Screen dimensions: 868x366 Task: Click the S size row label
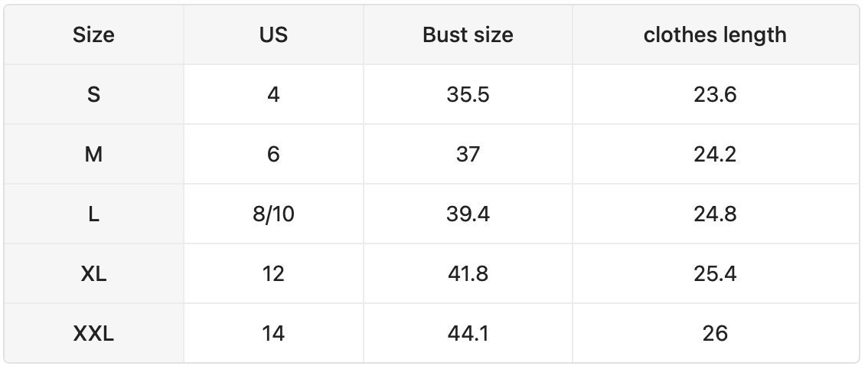(93, 94)
